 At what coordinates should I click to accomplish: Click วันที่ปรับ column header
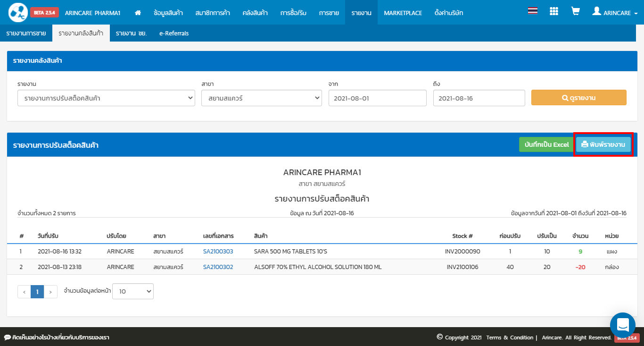[x=48, y=236]
